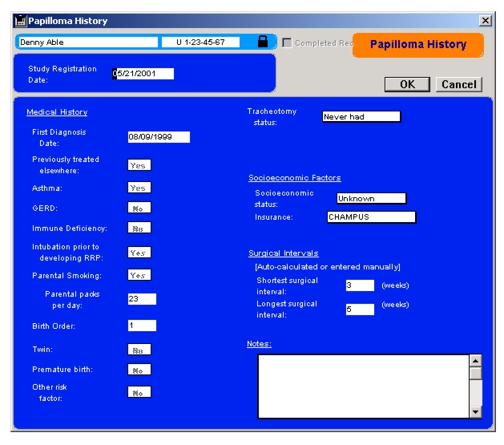Screen dimensions: 504x445
Task: Open the Socioeconomic status selector
Action: [x=371, y=199]
